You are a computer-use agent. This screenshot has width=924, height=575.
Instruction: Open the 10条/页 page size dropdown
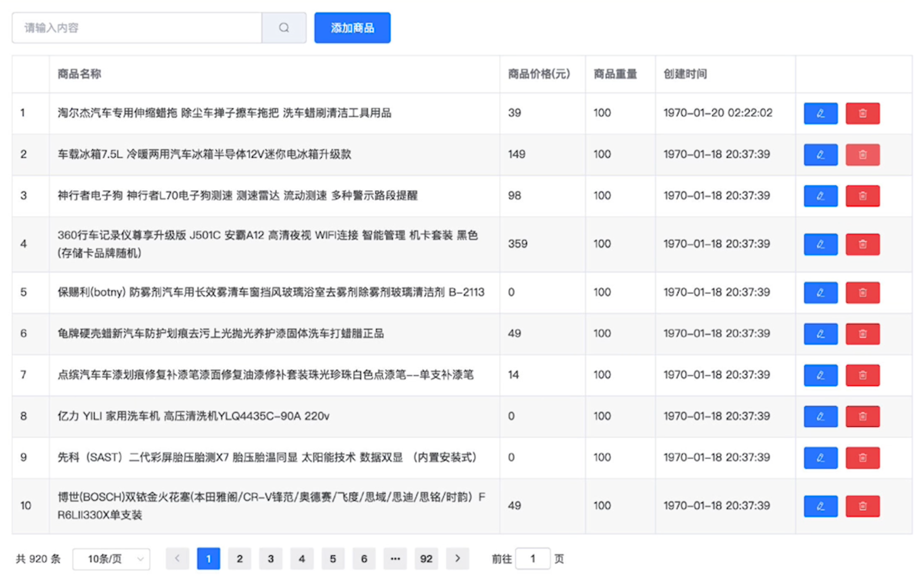tap(111, 559)
